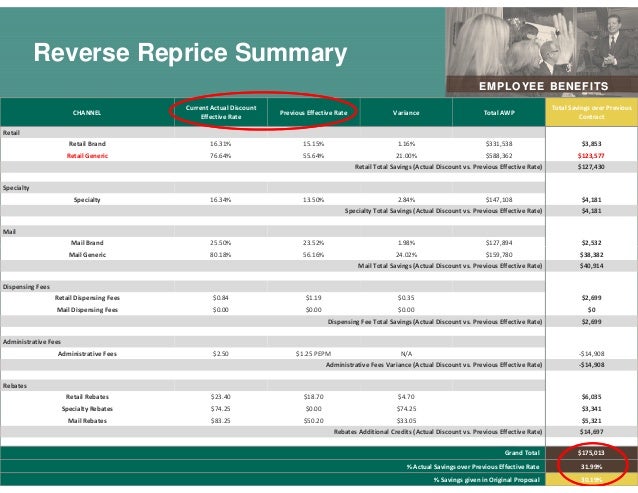Select the 'Variance' column header

(406, 113)
